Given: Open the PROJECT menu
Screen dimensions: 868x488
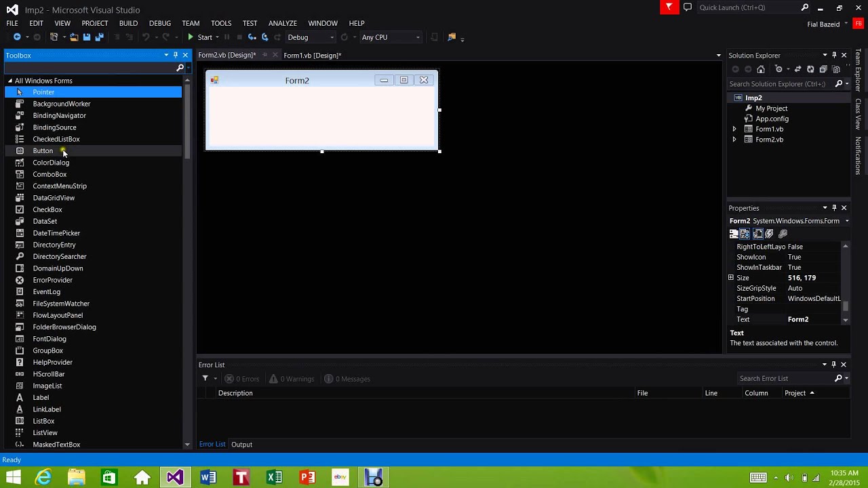Looking at the screenshot, I should [x=95, y=23].
